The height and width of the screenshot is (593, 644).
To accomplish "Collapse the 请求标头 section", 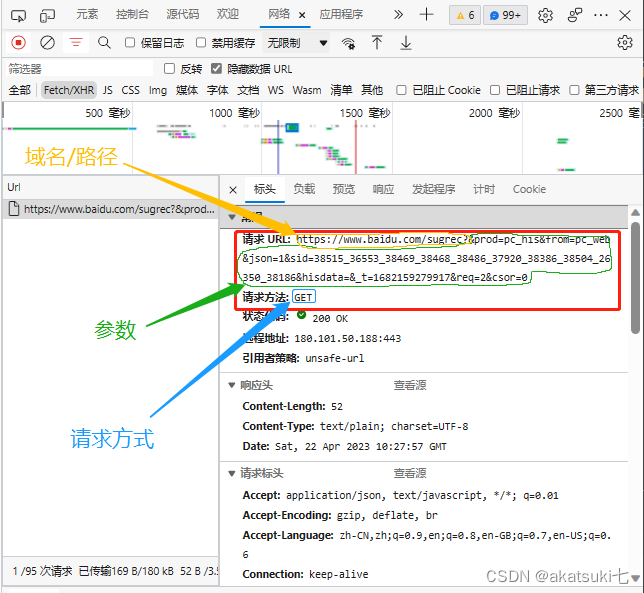I will [x=232, y=473].
